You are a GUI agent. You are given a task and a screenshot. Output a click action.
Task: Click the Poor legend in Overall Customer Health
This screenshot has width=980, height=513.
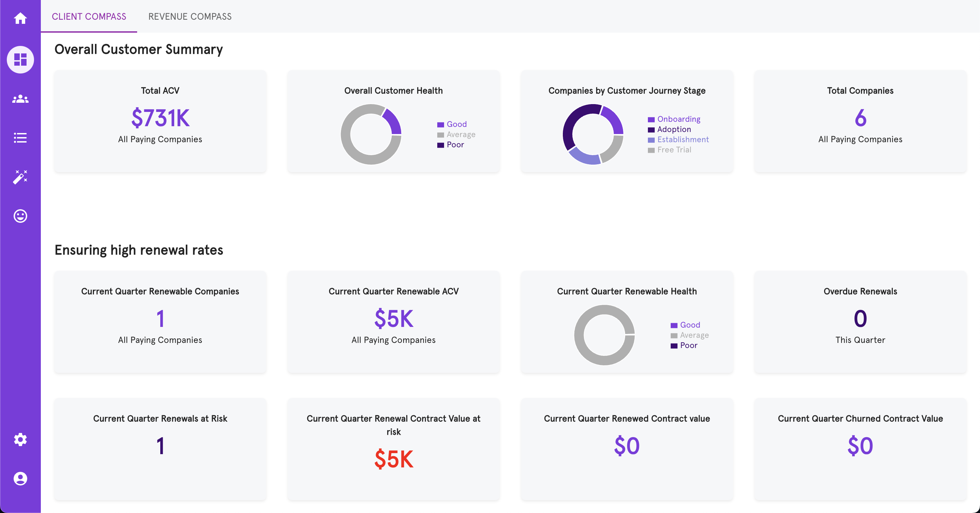pyautogui.click(x=451, y=145)
